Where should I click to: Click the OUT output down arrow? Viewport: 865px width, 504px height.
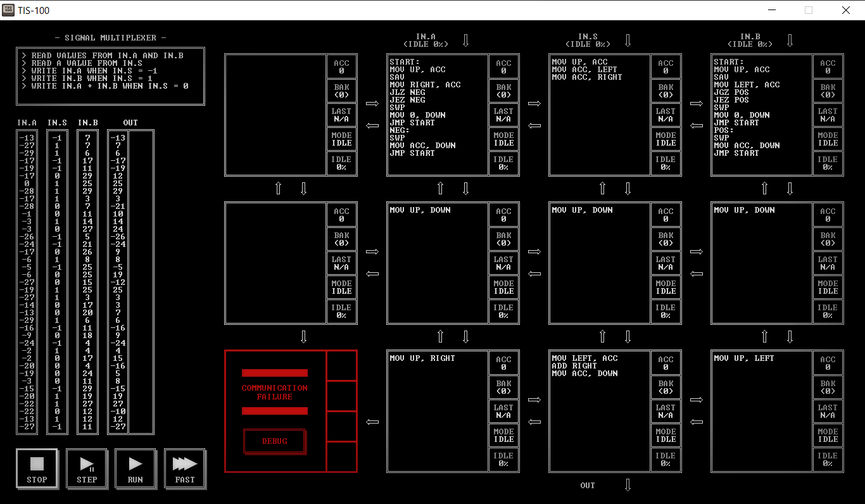[x=628, y=485]
